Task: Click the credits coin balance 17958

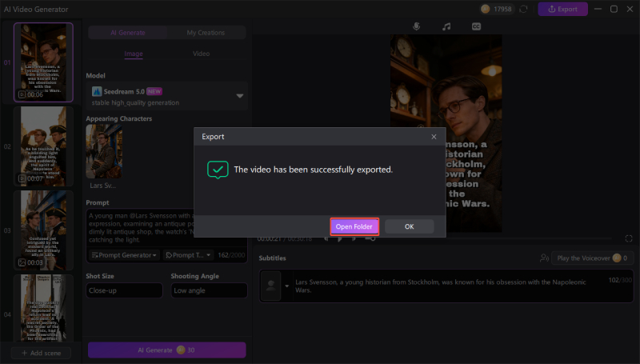Action: (498, 10)
